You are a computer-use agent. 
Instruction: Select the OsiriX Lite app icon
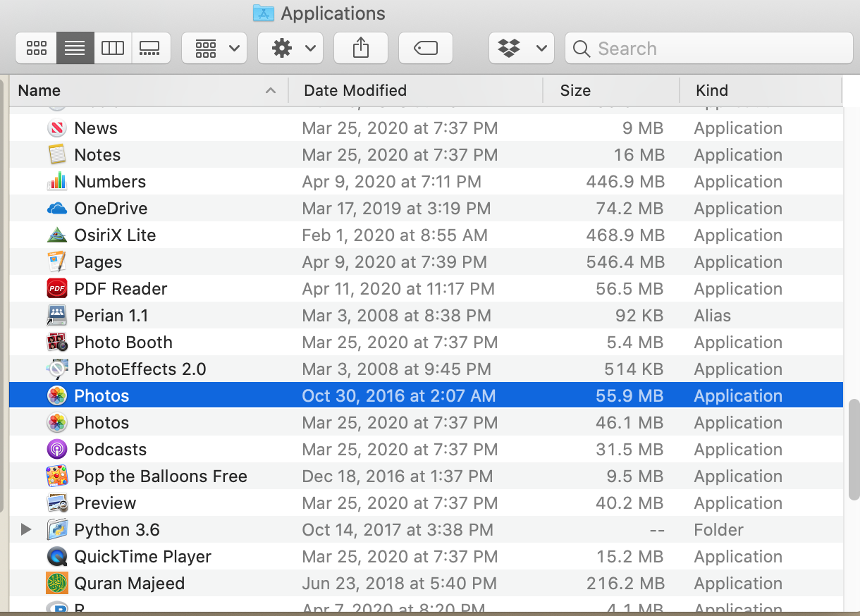pyautogui.click(x=57, y=235)
